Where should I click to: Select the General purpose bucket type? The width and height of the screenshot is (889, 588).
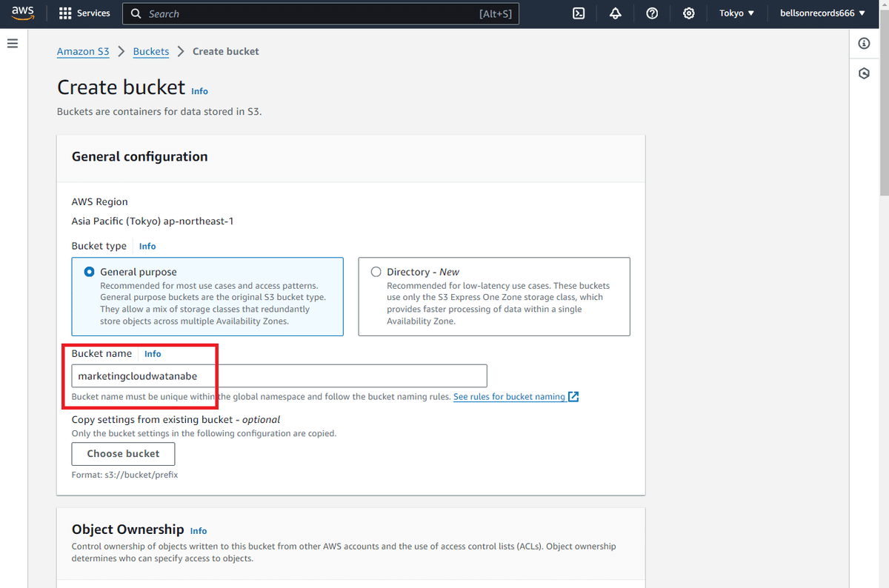pyautogui.click(x=207, y=296)
